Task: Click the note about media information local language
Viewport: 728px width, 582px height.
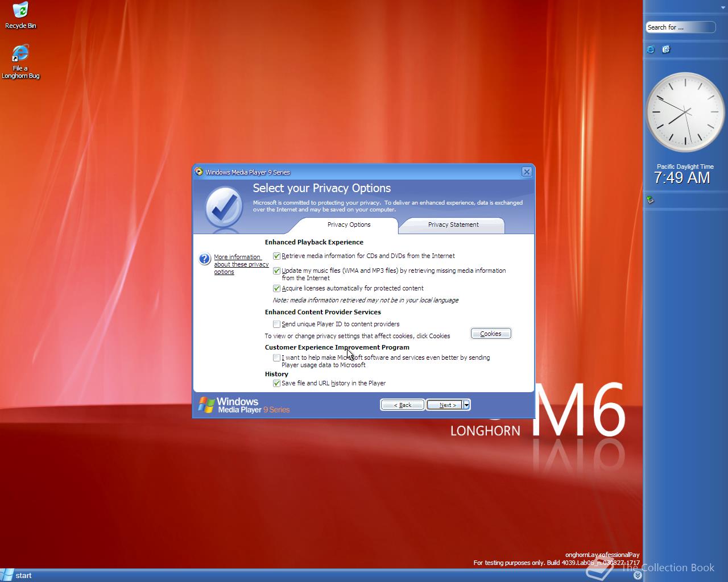Action: click(365, 300)
